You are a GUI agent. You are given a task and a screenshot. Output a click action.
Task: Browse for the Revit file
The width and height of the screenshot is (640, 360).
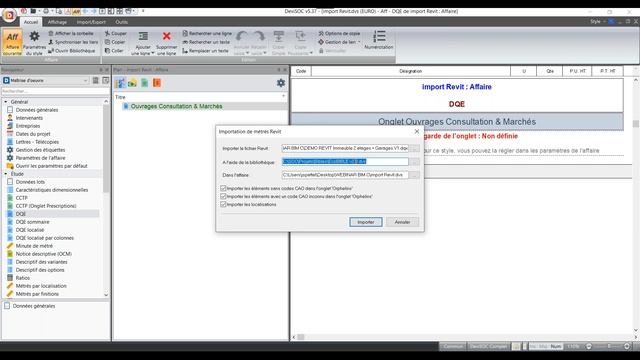[x=415, y=149]
